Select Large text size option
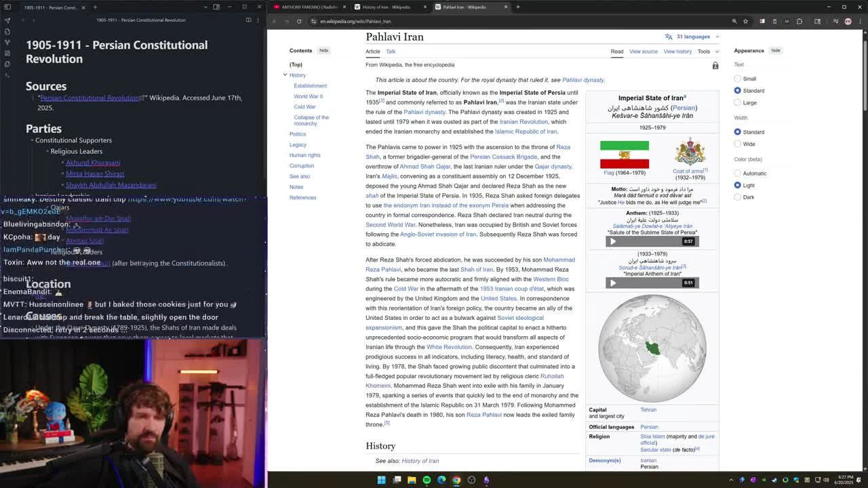Image resolution: width=868 pixels, height=488 pixels. click(x=738, y=103)
